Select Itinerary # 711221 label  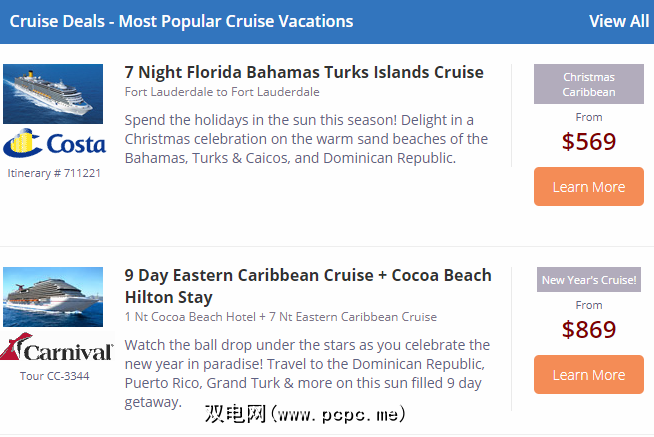[54, 173]
